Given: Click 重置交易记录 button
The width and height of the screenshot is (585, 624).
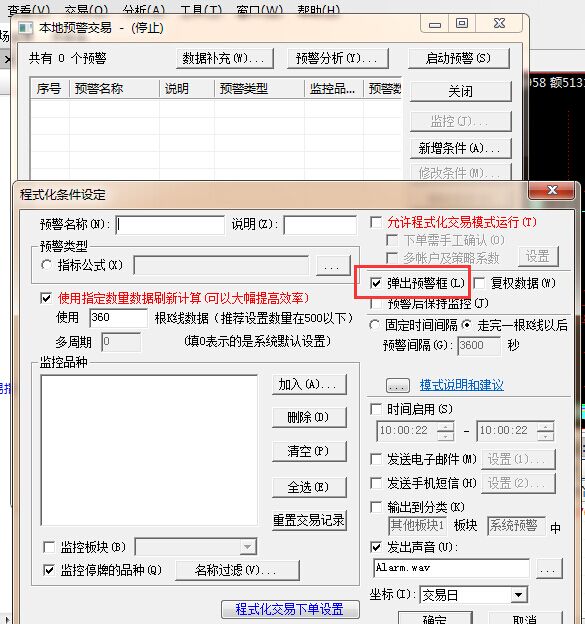Looking at the screenshot, I should [309, 521].
